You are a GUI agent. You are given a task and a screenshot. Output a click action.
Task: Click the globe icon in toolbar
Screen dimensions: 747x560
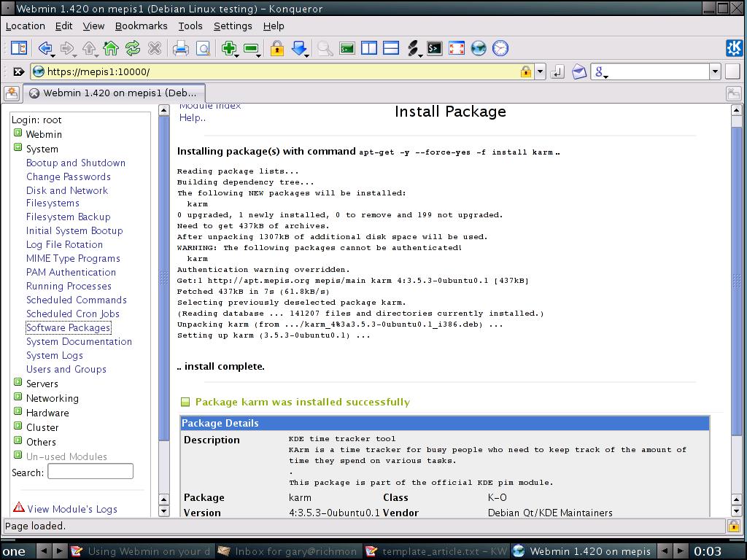pyautogui.click(x=479, y=48)
